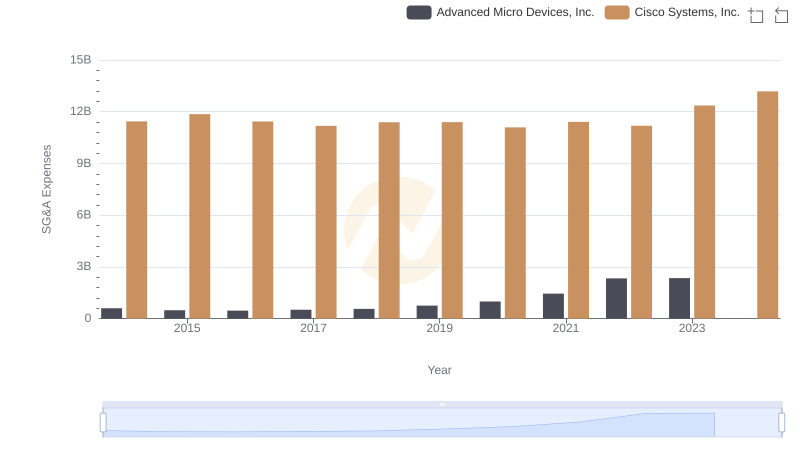This screenshot has height=461, width=800.
Task: Click the left handle of range slider
Action: click(x=103, y=423)
